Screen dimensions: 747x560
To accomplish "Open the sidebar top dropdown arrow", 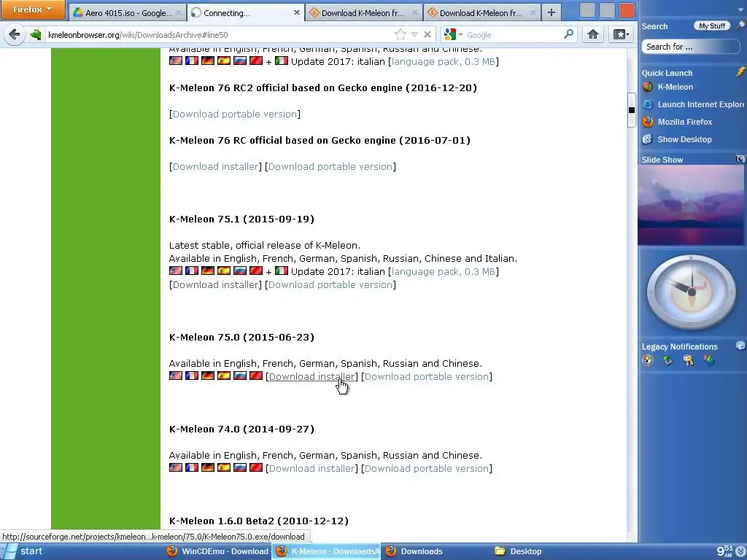I will point(740,9).
